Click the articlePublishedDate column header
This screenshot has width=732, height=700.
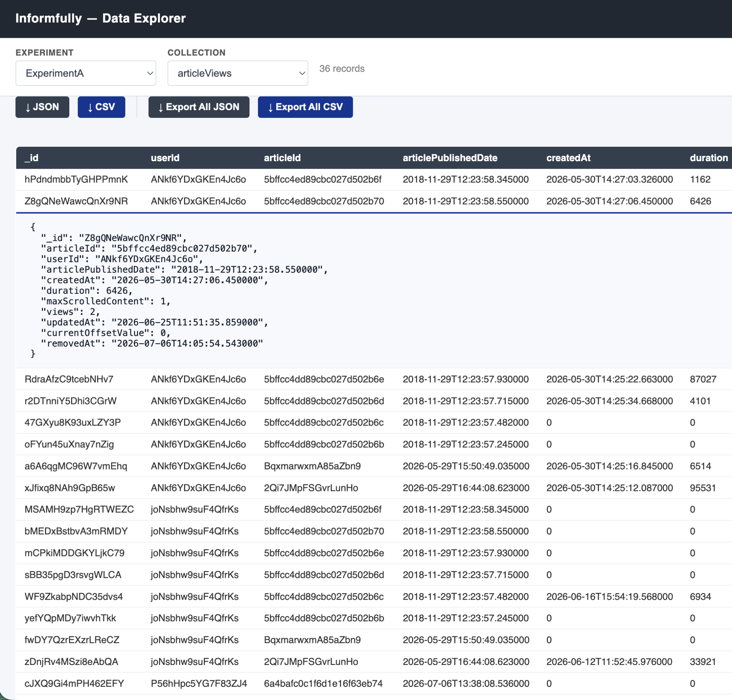click(x=450, y=158)
